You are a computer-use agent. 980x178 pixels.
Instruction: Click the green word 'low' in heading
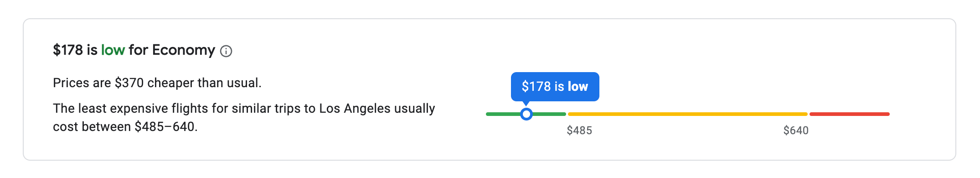click(113, 50)
